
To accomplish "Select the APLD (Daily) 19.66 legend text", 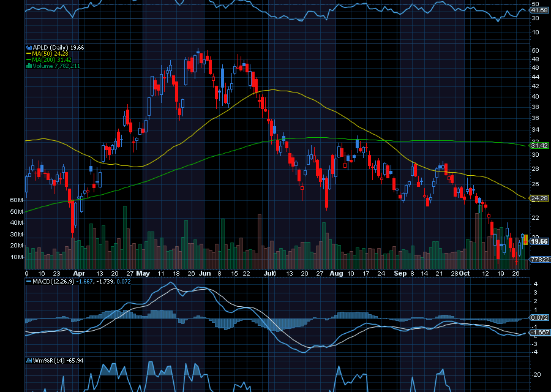I will (58, 47).
